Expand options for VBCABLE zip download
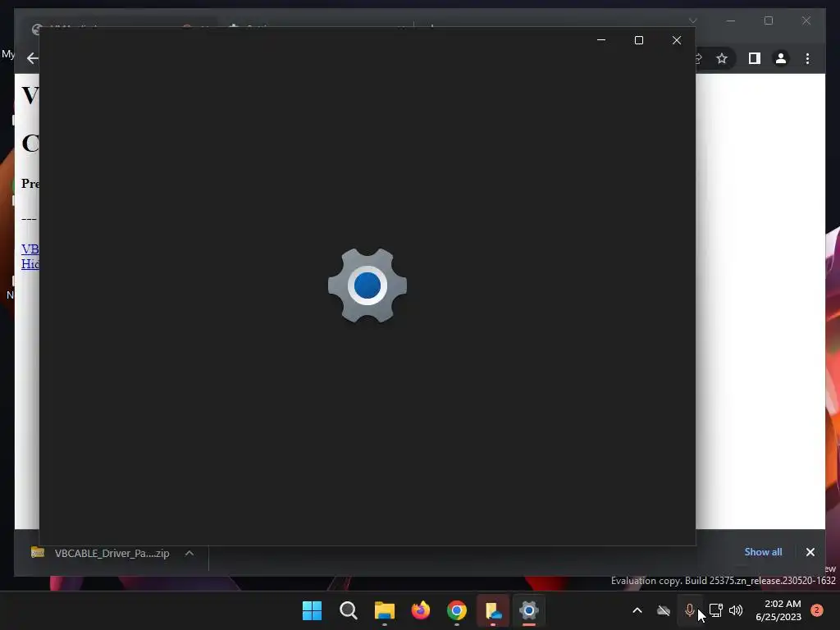 tap(189, 554)
